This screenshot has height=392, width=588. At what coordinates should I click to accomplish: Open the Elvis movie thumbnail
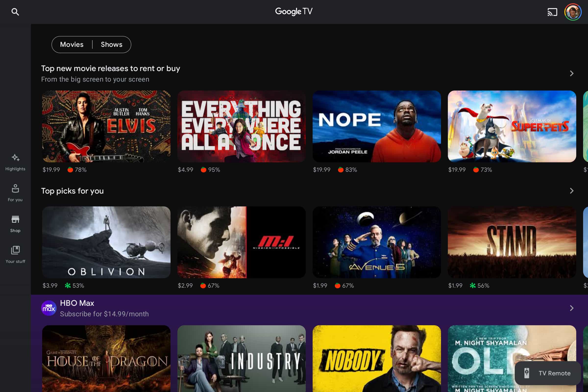106,126
